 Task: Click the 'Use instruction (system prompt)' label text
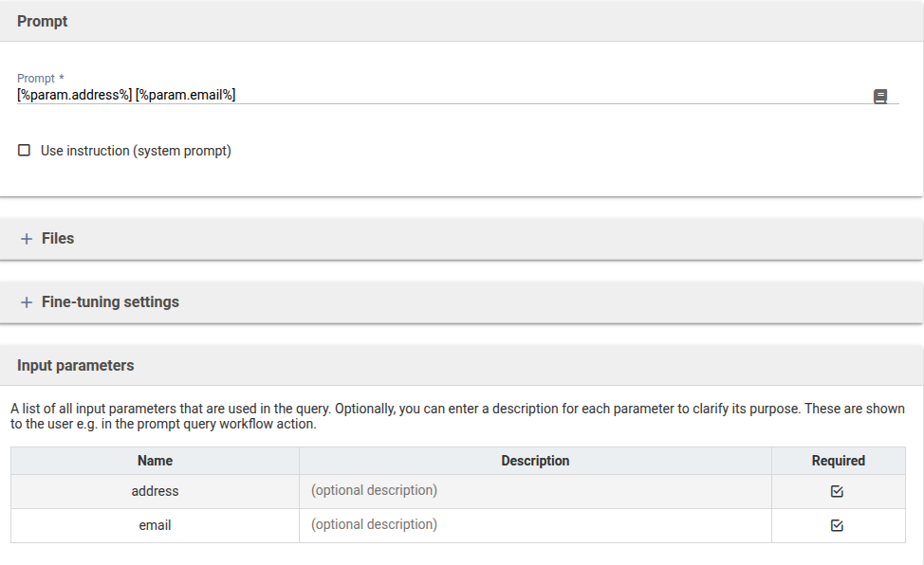(136, 151)
